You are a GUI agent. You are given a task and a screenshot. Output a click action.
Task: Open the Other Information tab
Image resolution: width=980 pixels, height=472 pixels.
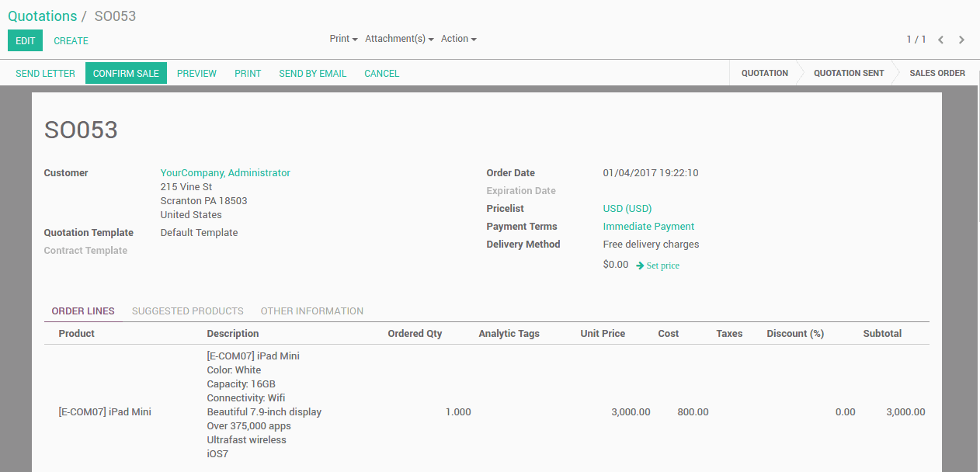311,311
